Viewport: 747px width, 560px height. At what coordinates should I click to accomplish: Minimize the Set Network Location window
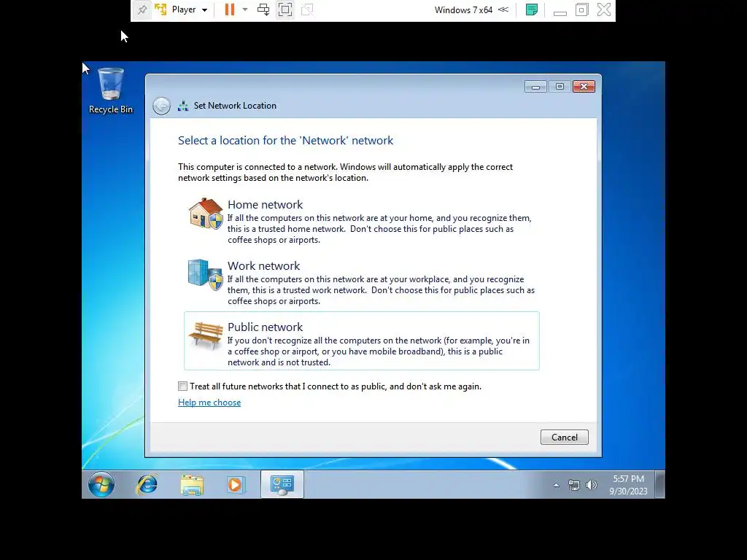click(x=535, y=86)
